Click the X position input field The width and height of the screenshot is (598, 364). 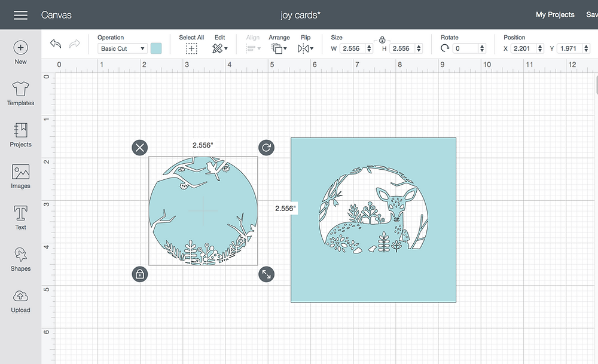click(x=523, y=48)
